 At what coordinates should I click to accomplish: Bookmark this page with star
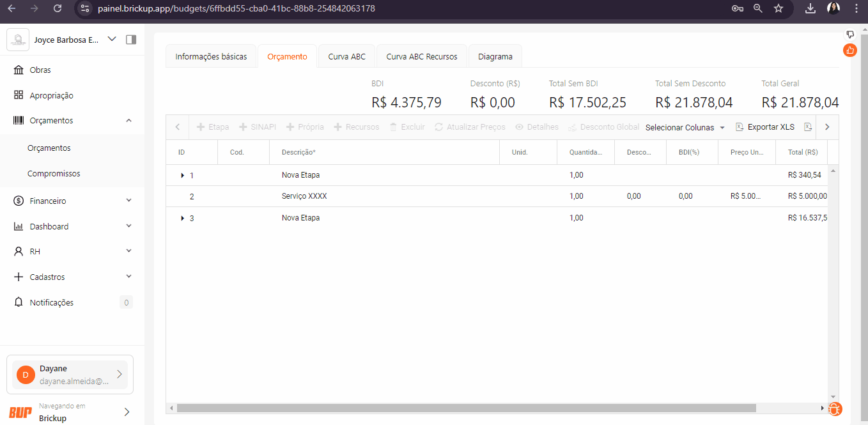(779, 8)
